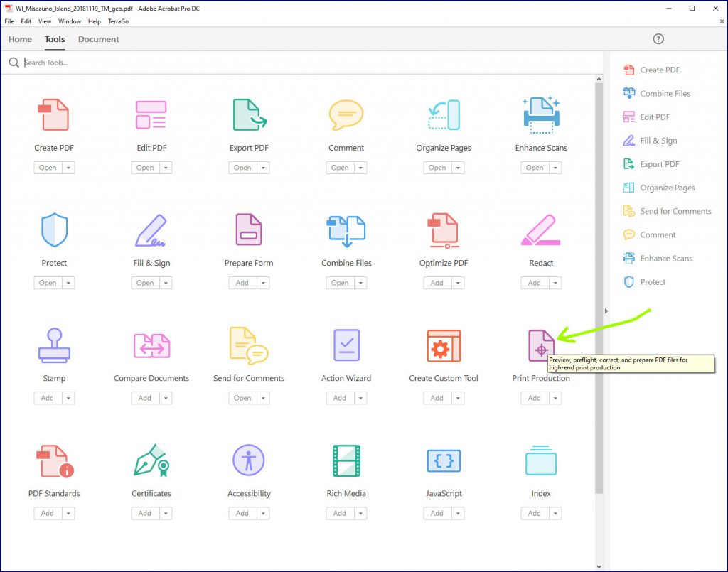Open dropdown arrow next to Enhance Scans Open
The height and width of the screenshot is (572, 728).
[555, 168]
